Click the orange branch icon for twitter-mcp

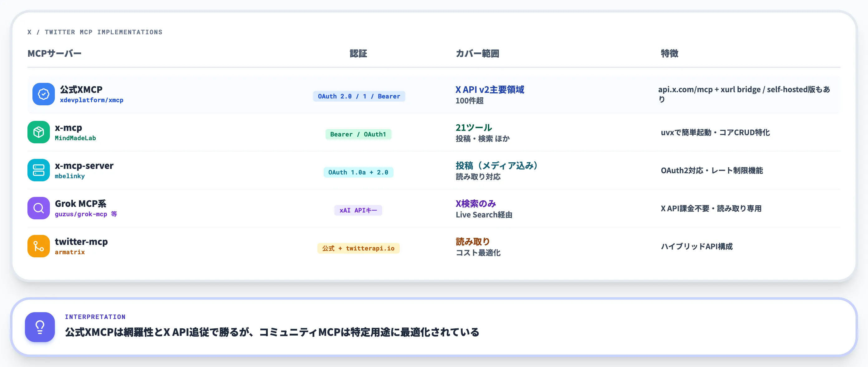coord(38,246)
